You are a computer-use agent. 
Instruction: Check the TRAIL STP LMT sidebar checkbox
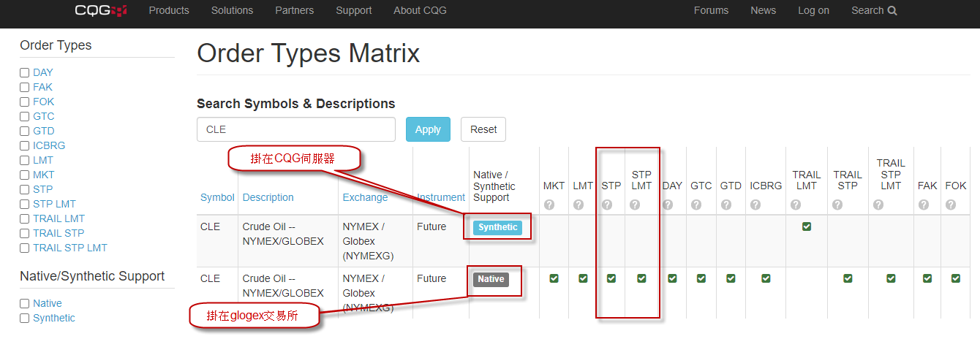point(24,248)
